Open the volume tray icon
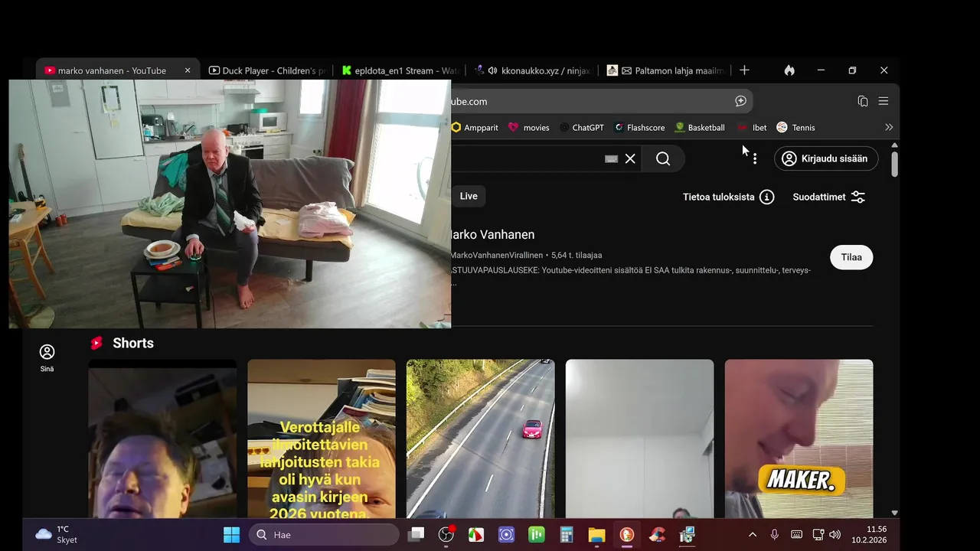Viewport: 980px width, 551px height. coord(835,535)
